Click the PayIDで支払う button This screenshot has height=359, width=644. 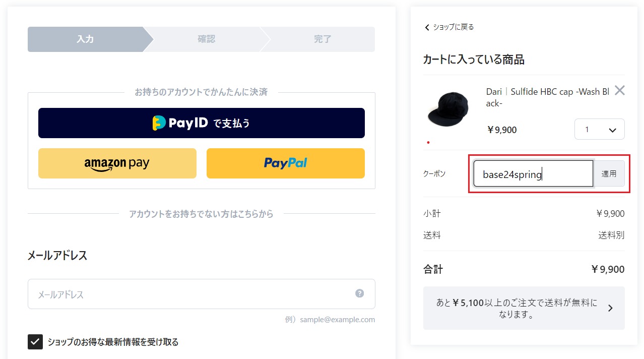pos(202,123)
